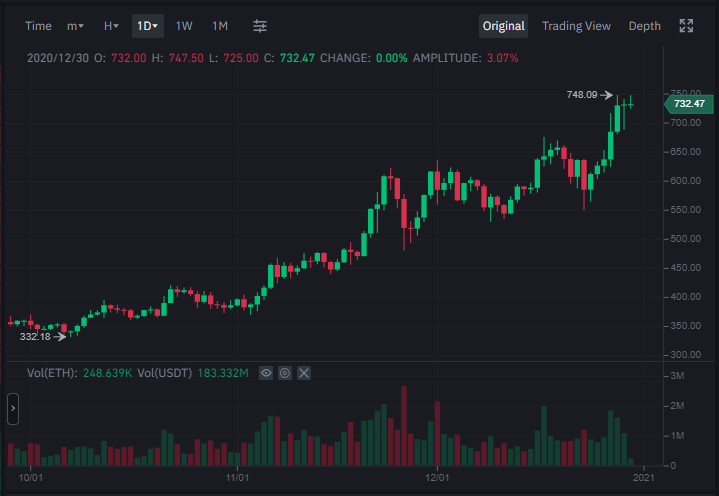Open the hours interval dropdown
719x496 pixels.
[x=111, y=26]
